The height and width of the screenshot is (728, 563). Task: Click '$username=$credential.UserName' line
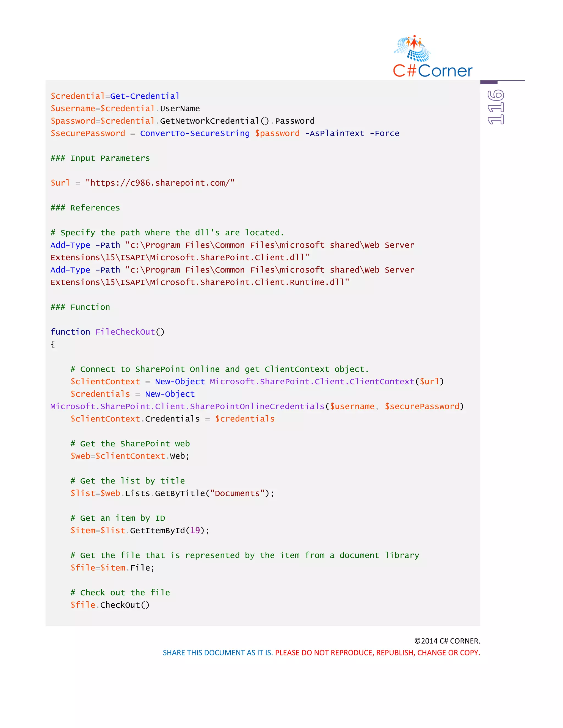click(125, 108)
